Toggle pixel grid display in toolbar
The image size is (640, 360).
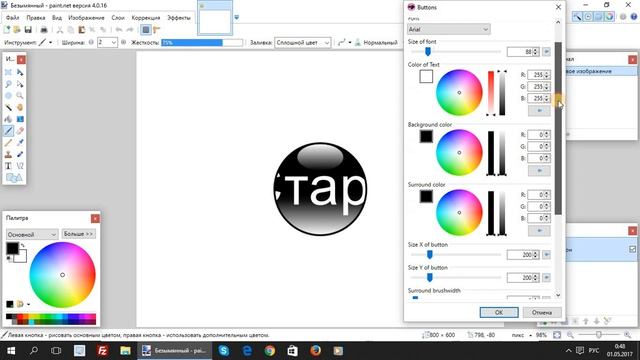(x=146, y=29)
